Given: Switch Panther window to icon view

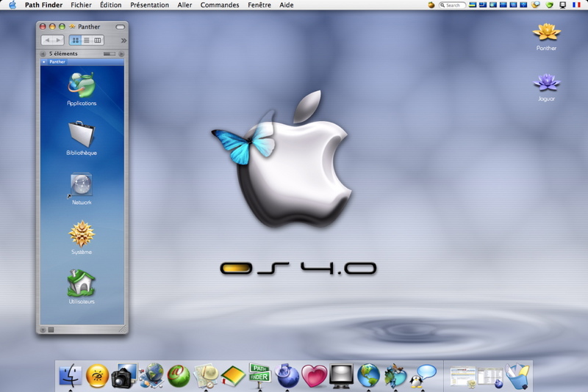Looking at the screenshot, I should coord(76,40).
